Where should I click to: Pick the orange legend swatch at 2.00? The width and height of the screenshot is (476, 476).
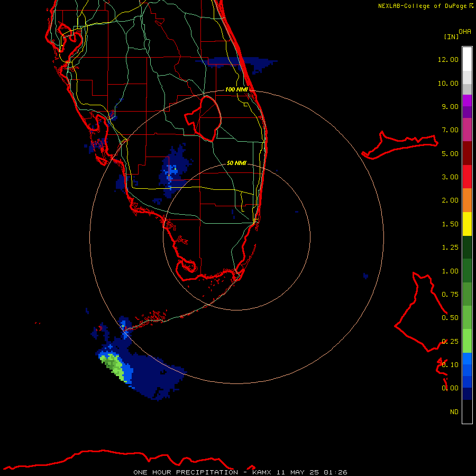coord(467,200)
